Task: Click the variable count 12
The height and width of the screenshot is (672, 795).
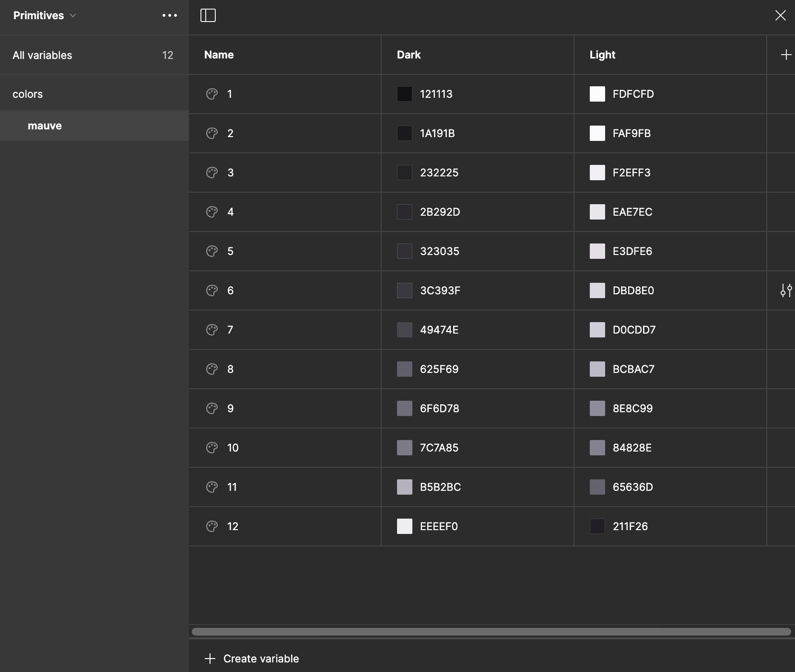Action: (168, 55)
